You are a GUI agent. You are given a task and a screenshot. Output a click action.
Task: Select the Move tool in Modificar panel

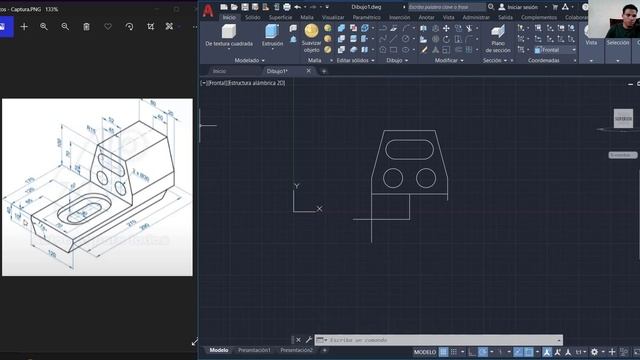point(447,28)
